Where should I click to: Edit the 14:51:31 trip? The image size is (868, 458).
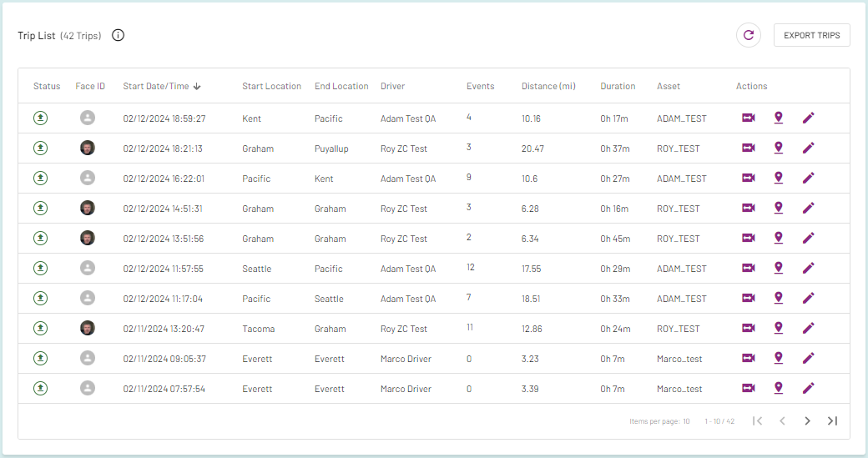[x=808, y=208]
